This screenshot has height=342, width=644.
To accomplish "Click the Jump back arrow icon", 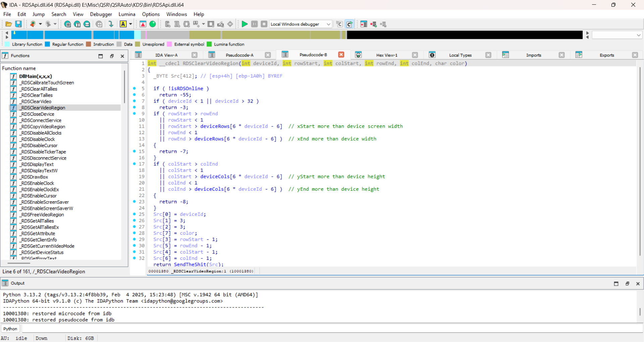I will [x=33, y=24].
